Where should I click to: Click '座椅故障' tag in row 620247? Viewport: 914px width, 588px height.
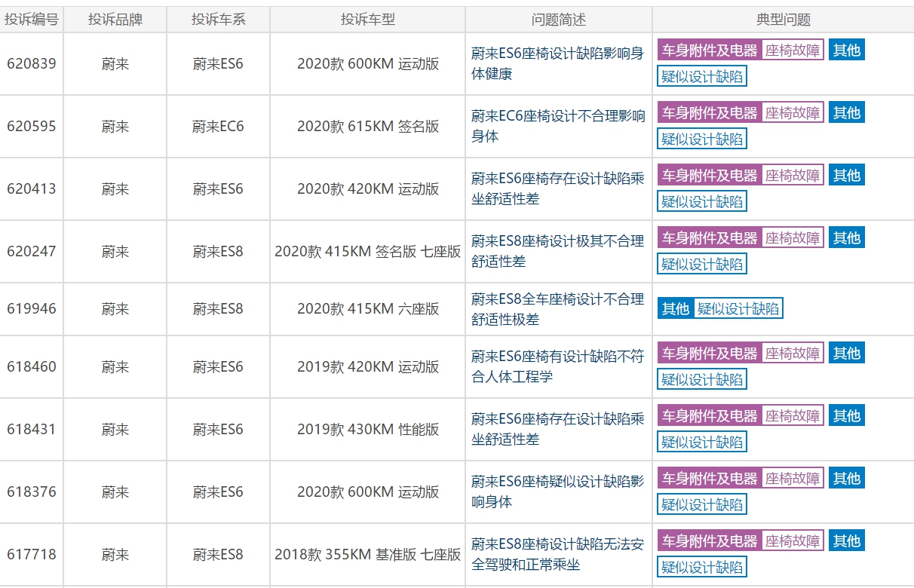(793, 238)
